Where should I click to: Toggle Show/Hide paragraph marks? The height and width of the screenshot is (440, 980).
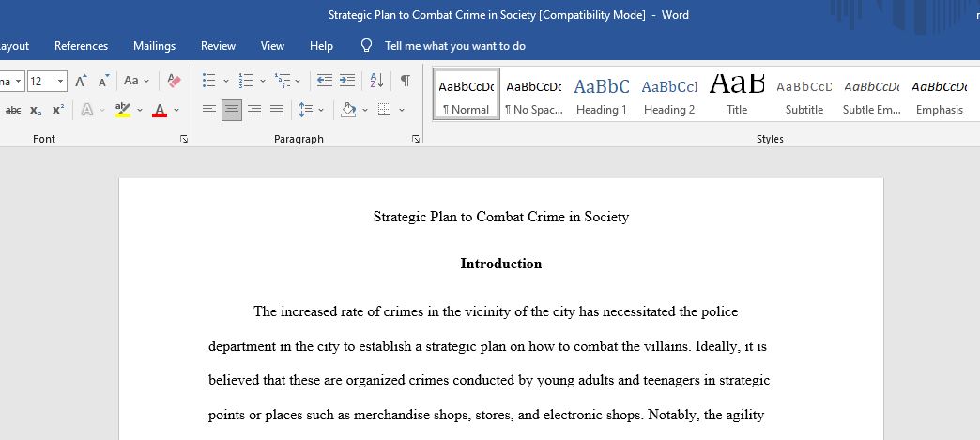pos(406,81)
